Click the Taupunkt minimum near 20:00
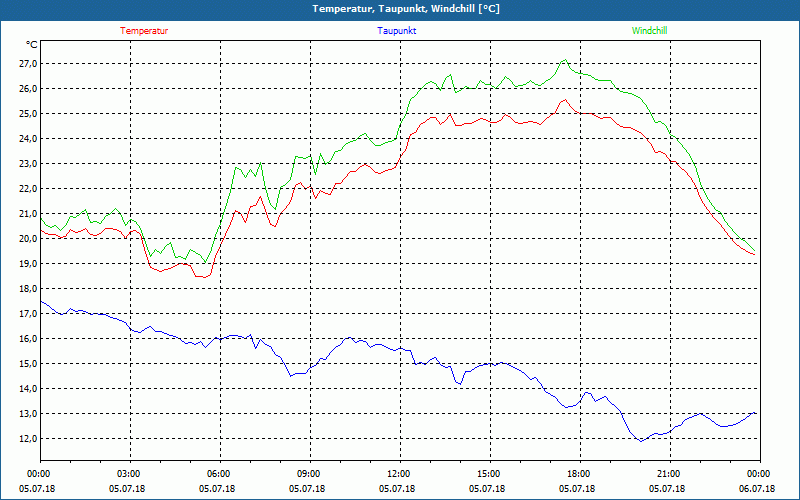This screenshot has height=500, width=800. 641,441
